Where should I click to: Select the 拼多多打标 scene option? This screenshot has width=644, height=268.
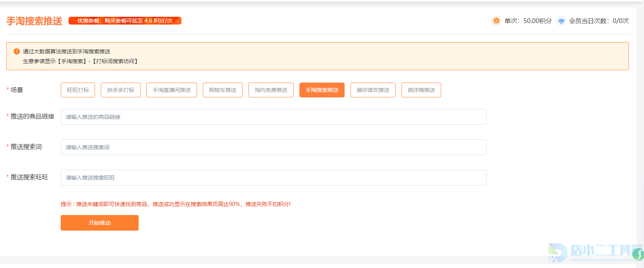pyautogui.click(x=121, y=90)
